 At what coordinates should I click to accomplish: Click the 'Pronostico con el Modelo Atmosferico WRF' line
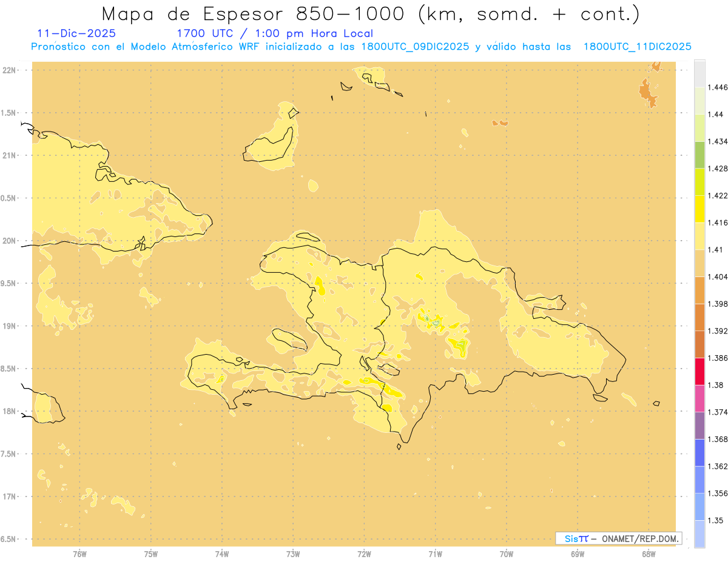(361, 47)
